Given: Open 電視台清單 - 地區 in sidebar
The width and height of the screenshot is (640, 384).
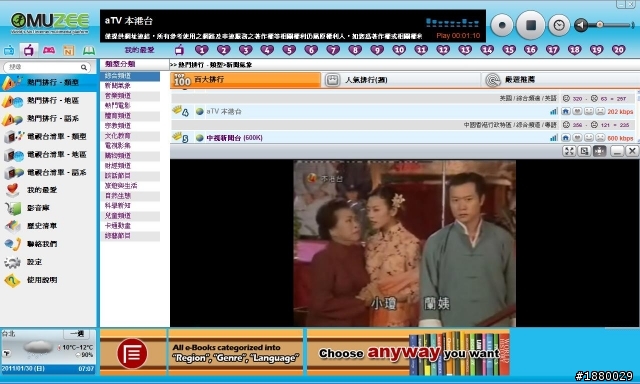Looking at the screenshot, I should pos(48,154).
